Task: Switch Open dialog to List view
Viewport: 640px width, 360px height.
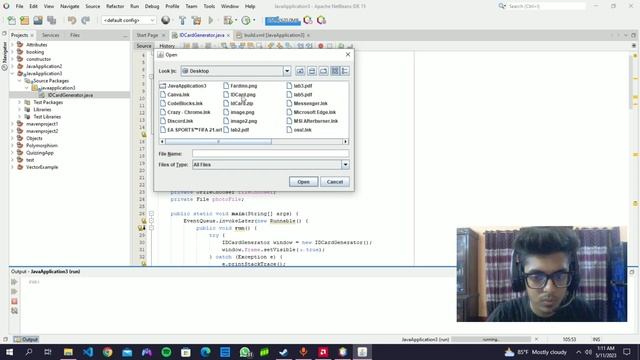Action: click(335, 71)
